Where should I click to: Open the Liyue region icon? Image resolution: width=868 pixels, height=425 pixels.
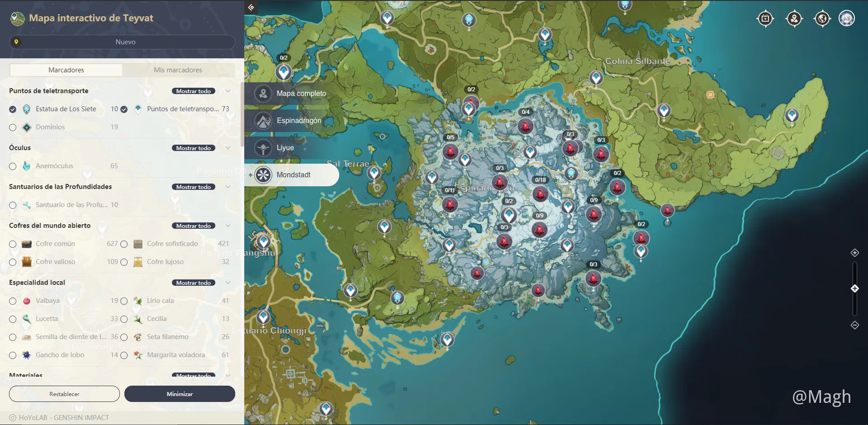click(263, 148)
